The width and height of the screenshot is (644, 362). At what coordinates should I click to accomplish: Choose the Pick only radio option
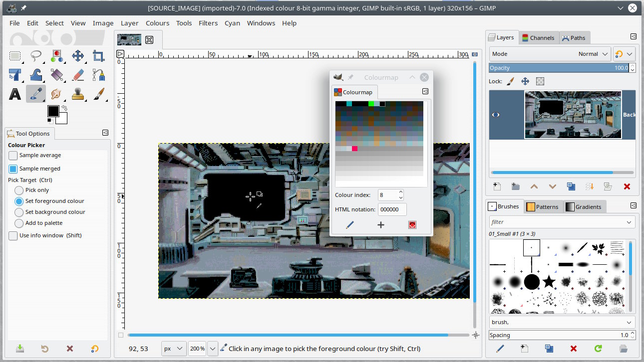(19, 190)
